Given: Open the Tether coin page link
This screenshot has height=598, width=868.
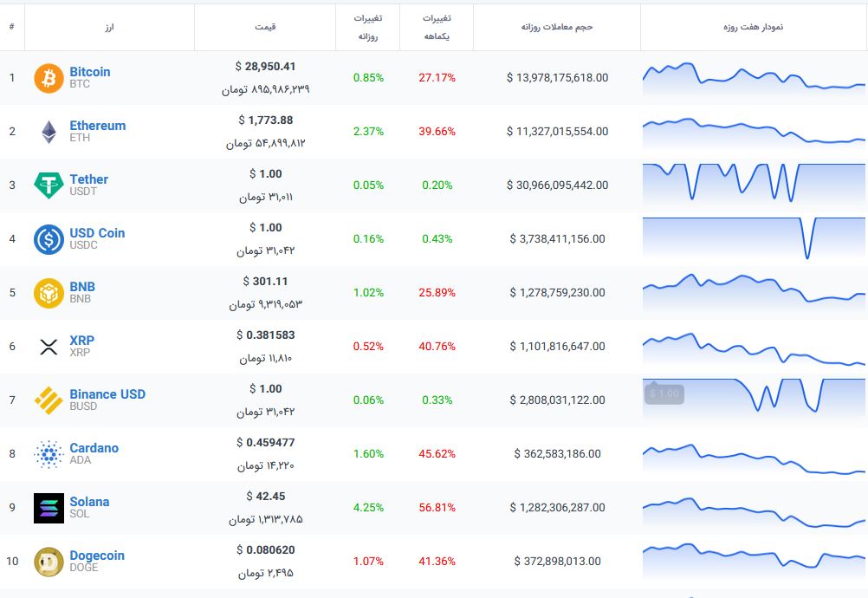Looking at the screenshot, I should pos(88,179).
